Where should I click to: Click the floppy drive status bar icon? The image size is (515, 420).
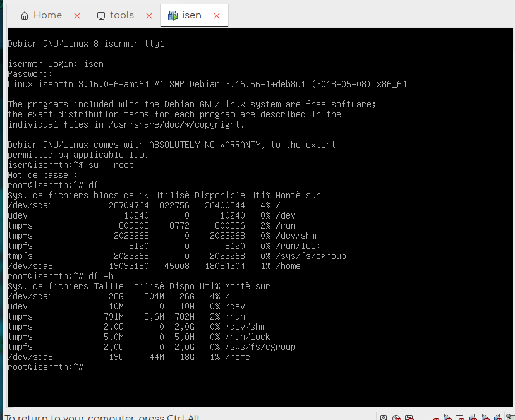pos(411,417)
